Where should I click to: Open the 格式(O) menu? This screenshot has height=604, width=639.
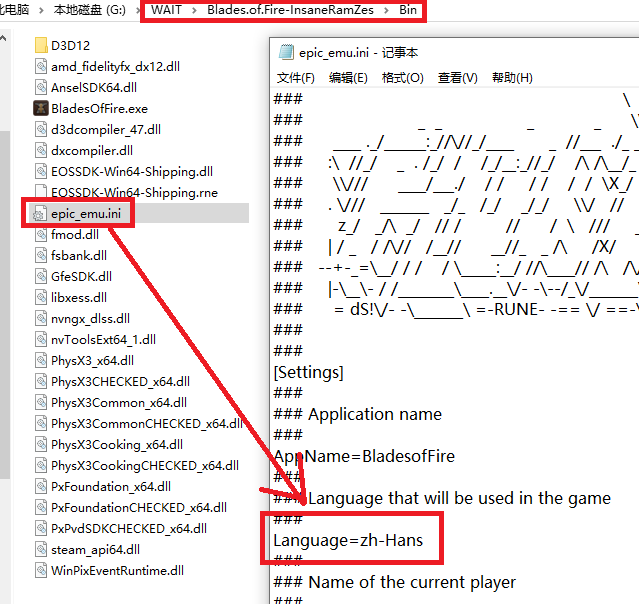click(402, 78)
